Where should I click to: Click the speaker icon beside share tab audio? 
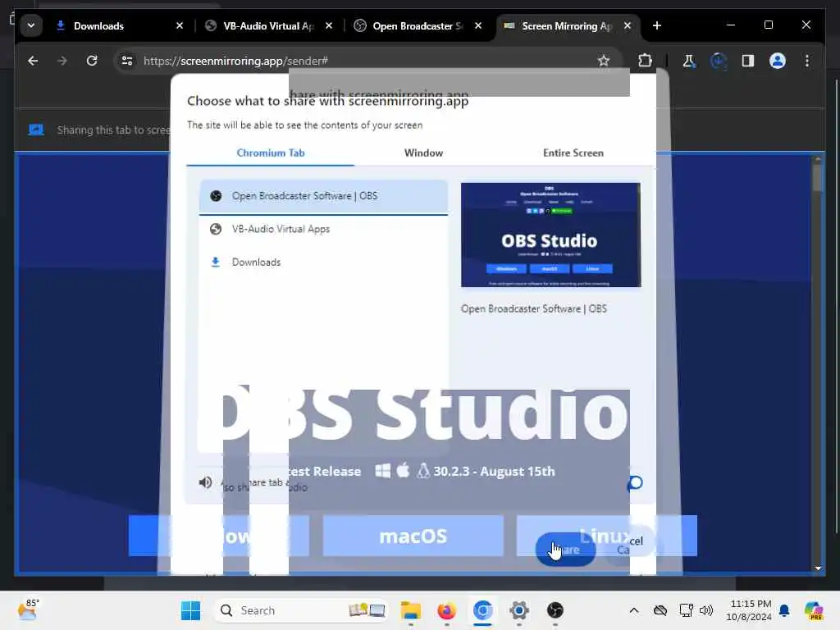(205, 482)
